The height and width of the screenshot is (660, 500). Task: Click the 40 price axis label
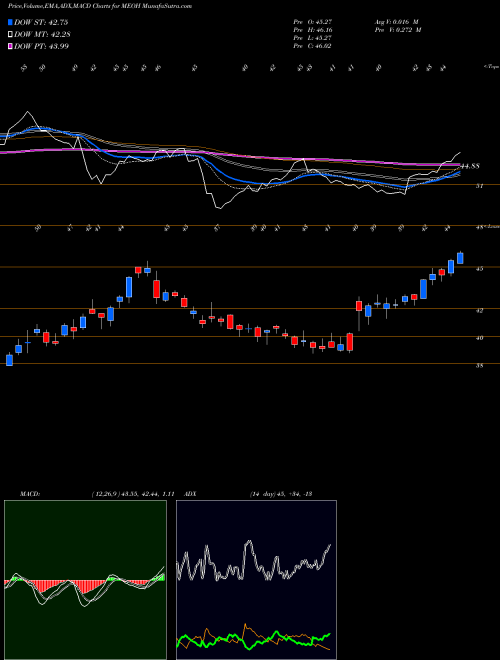[x=479, y=338]
